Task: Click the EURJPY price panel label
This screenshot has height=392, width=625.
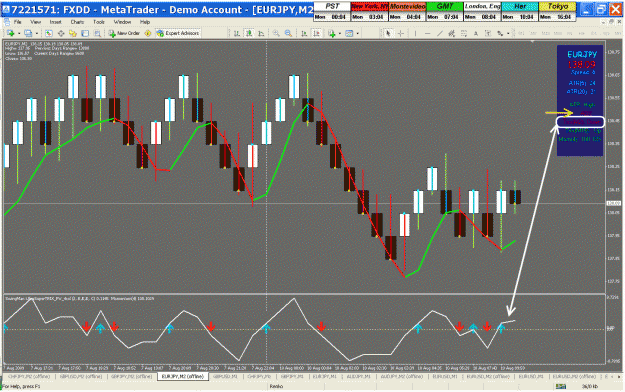Action: coord(582,54)
